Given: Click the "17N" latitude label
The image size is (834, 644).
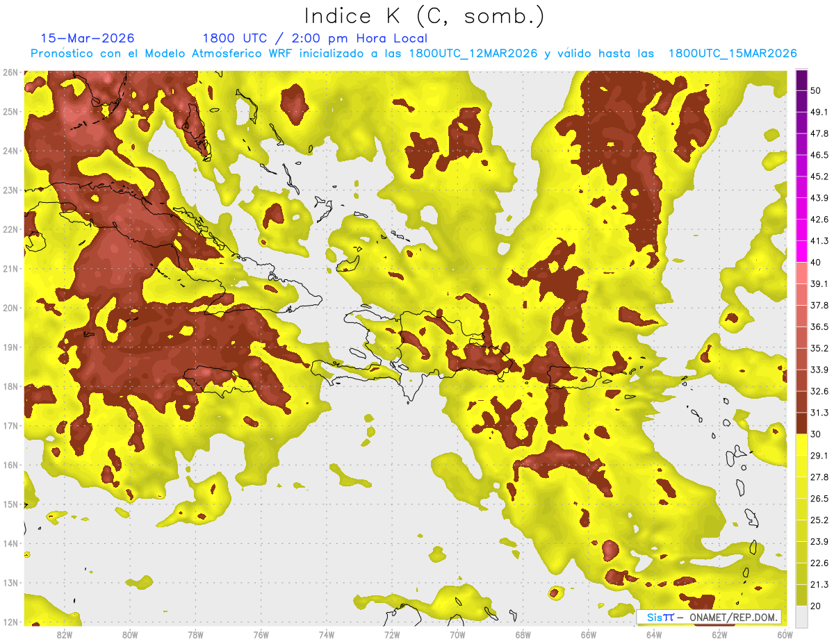Looking at the screenshot, I should coord(10,425).
